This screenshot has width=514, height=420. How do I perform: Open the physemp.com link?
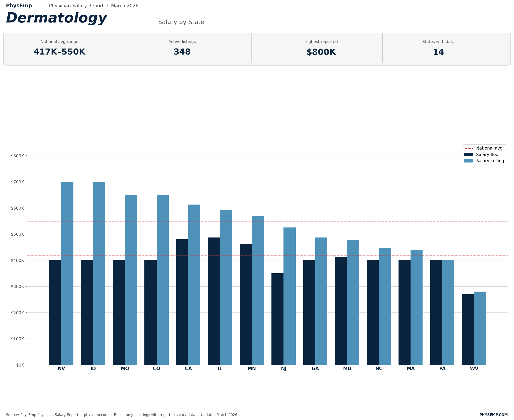(x=96, y=415)
